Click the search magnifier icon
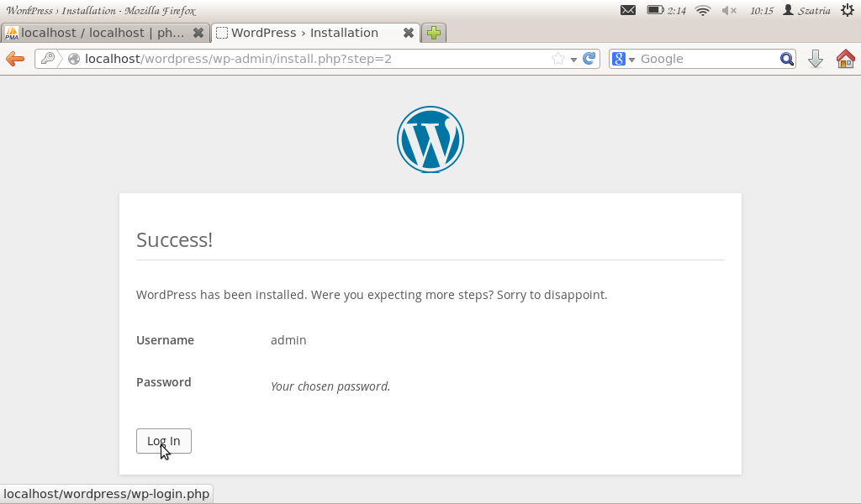 coord(787,59)
